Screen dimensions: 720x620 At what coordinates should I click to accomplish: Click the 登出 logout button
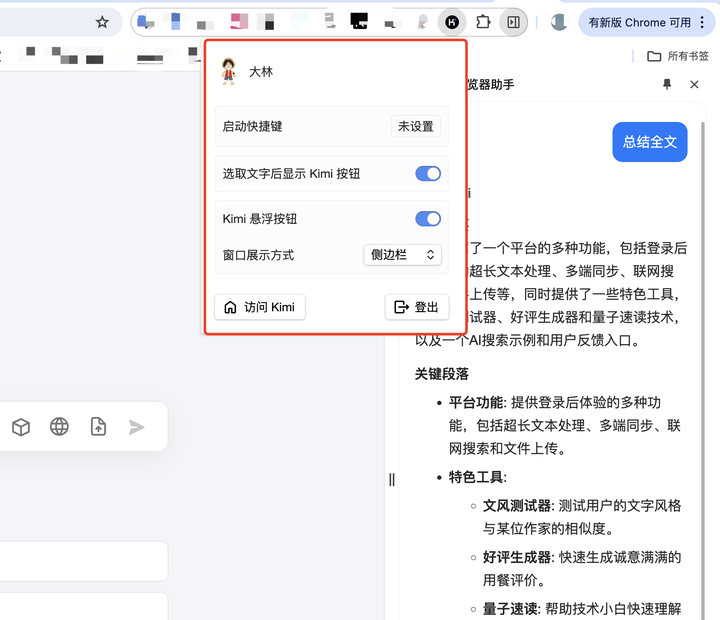coord(416,307)
